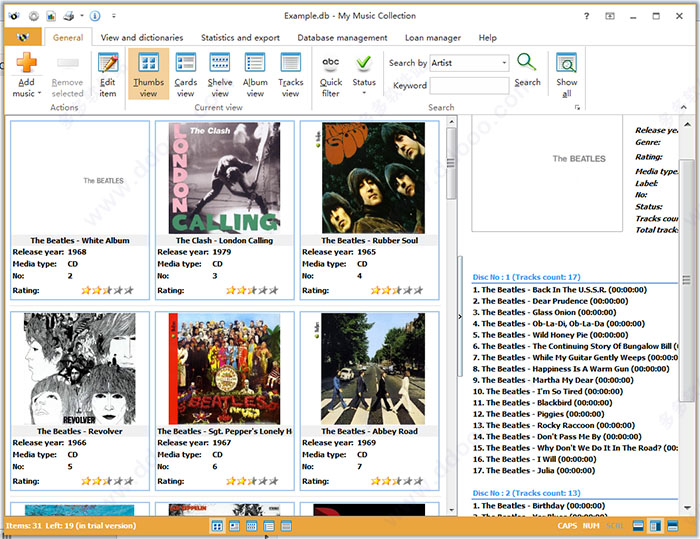The width and height of the screenshot is (700, 539).
Task: Switch to Cards view in the ribbon
Action: pos(185,74)
